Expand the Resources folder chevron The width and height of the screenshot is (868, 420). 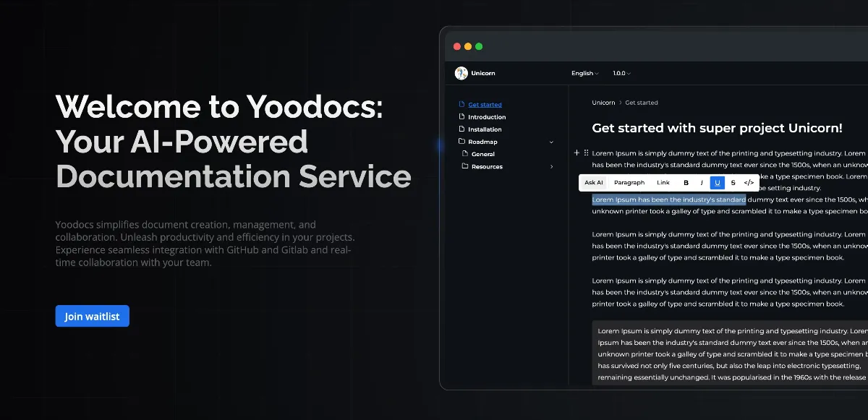click(x=551, y=167)
